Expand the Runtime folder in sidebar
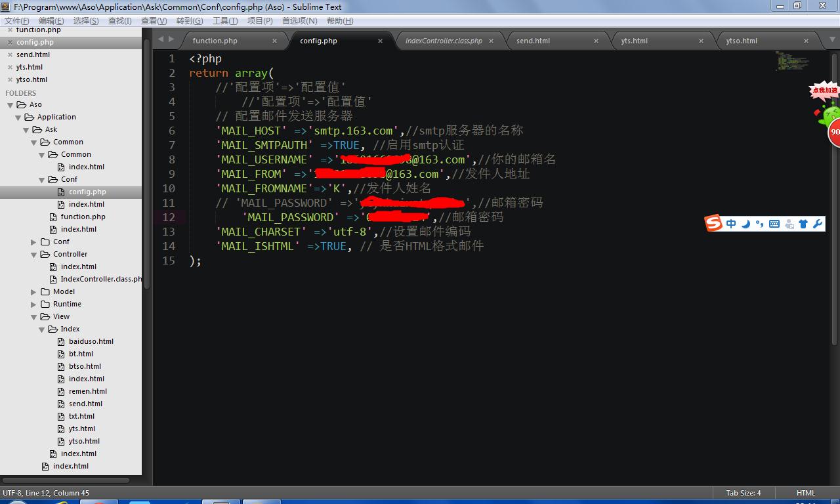The width and height of the screenshot is (840, 504). tap(33, 304)
